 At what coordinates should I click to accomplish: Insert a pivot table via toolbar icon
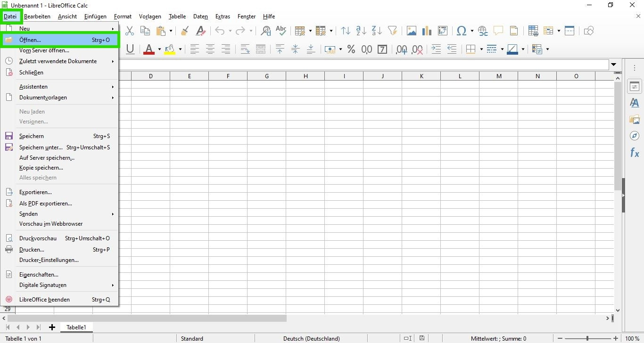(443, 31)
